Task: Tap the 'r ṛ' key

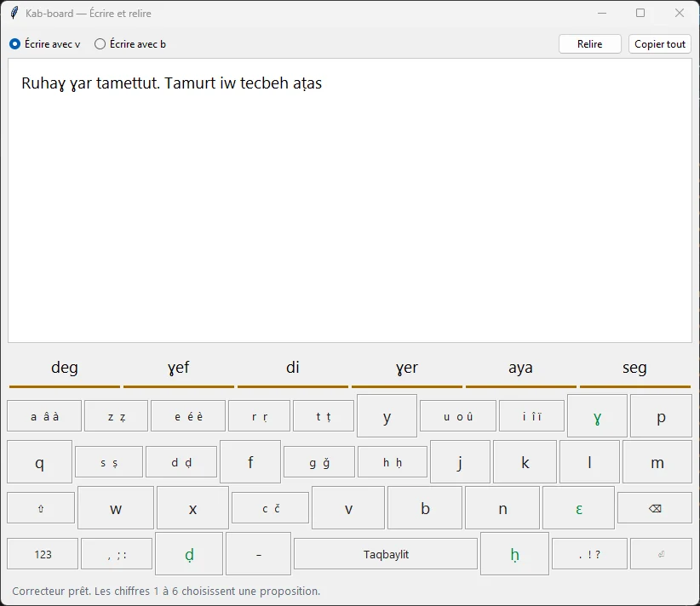Action: coord(260,416)
